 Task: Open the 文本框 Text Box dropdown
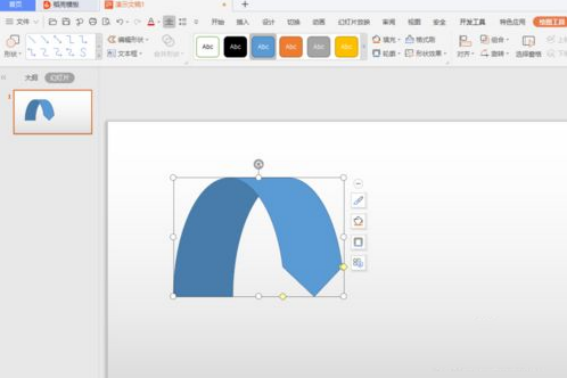click(125, 54)
